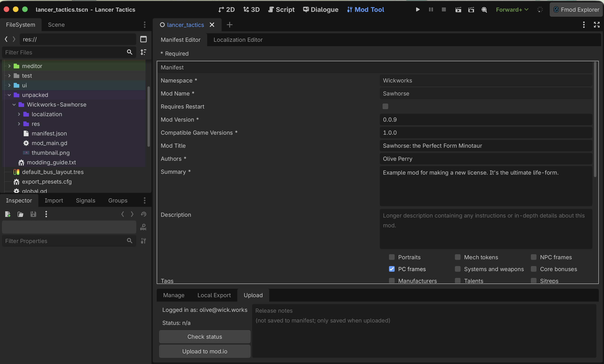604x364 pixels.
Task: Expand the ui folder
Action: click(9, 85)
